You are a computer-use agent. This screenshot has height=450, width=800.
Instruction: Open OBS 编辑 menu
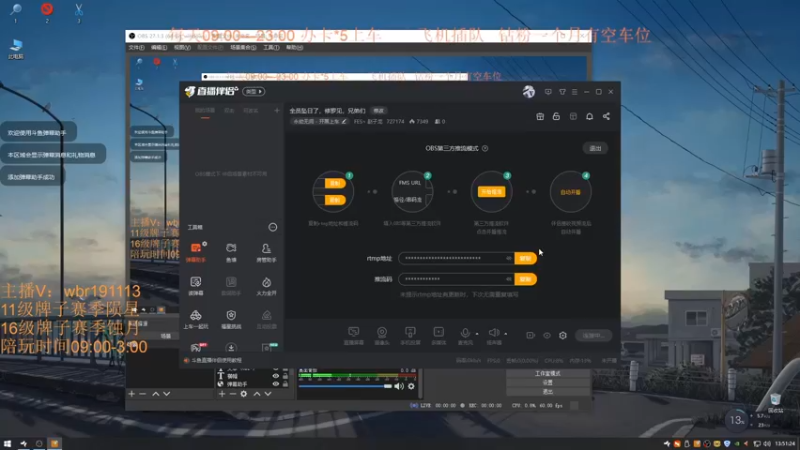coord(159,47)
